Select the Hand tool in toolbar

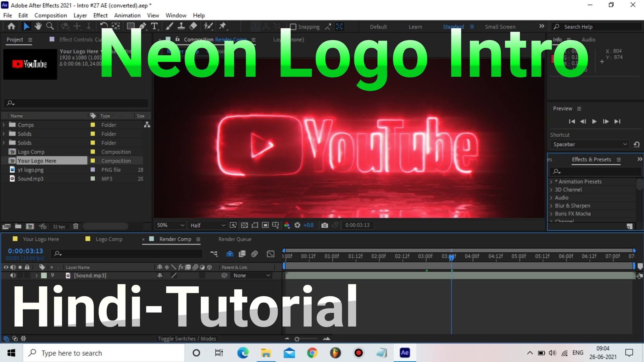point(38,26)
